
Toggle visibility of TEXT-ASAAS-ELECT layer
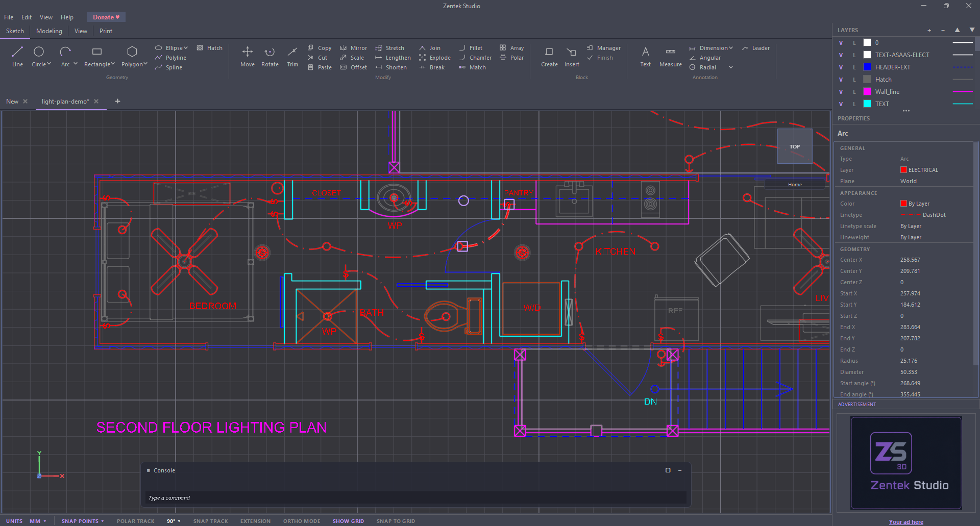841,55
